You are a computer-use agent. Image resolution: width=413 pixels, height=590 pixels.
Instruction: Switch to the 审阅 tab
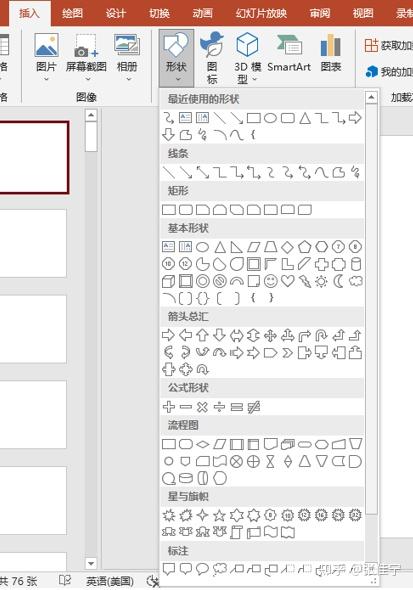[320, 13]
